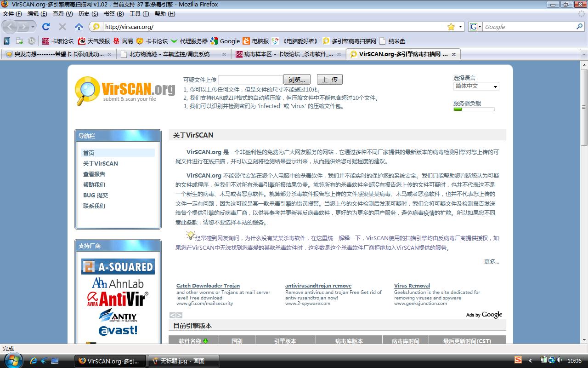Open the Google bookmark in the bookmarks bar
588x368 pixels.
[225, 41]
